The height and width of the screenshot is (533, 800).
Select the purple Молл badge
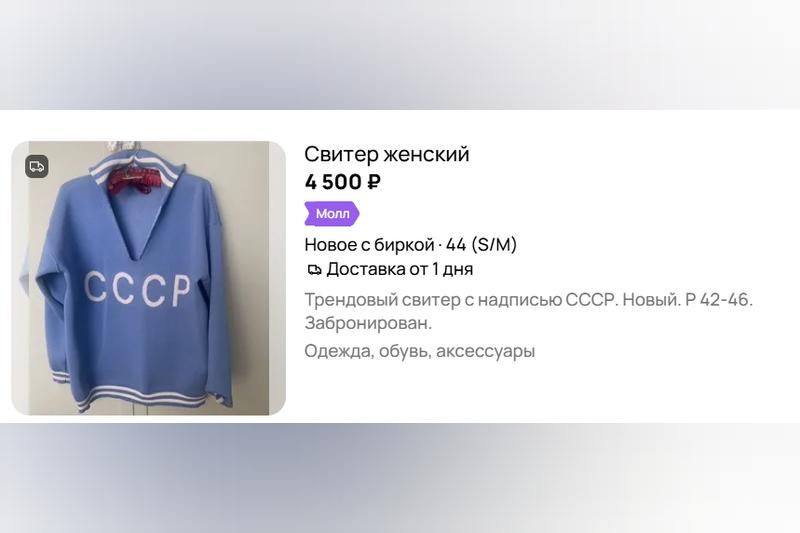coord(332,214)
